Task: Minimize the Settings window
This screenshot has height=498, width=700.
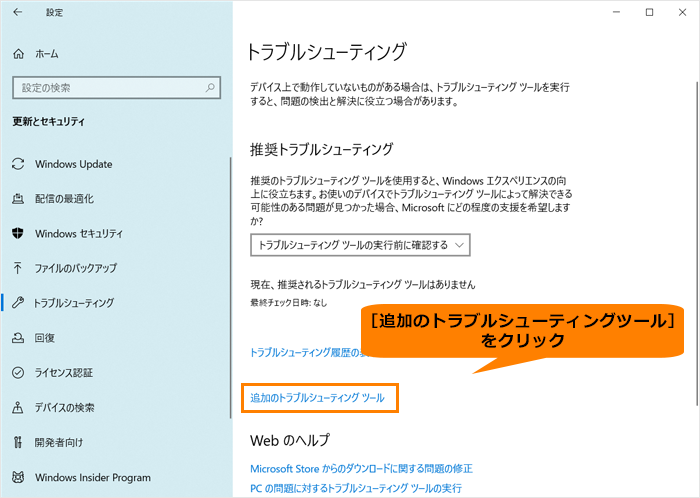Action: click(617, 12)
